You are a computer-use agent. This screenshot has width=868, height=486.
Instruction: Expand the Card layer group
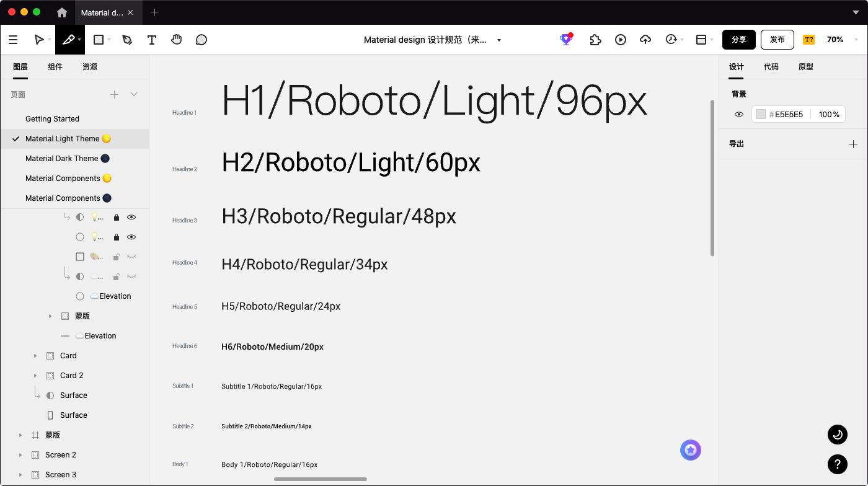[x=35, y=356]
